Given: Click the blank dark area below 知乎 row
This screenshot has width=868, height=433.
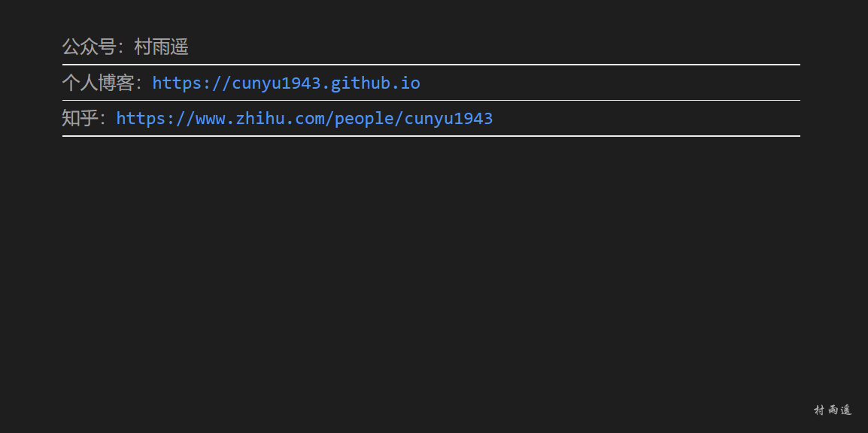Looking at the screenshot, I should click(x=432, y=265).
